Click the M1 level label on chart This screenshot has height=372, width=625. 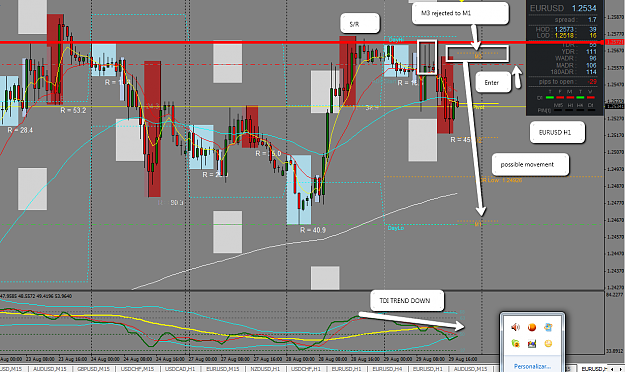pyautogui.click(x=478, y=224)
